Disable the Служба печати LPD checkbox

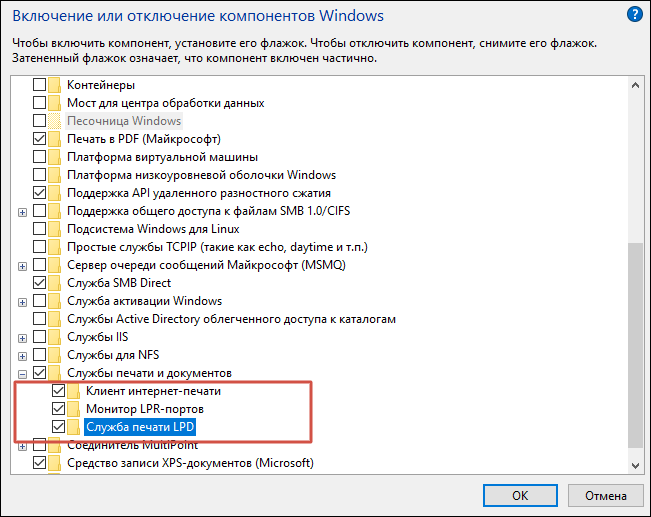click(58, 427)
